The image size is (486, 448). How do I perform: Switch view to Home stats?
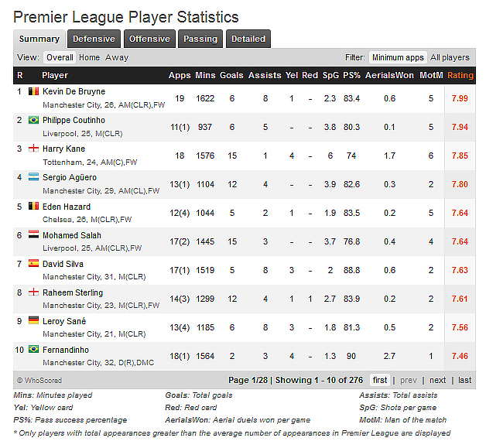(89, 57)
